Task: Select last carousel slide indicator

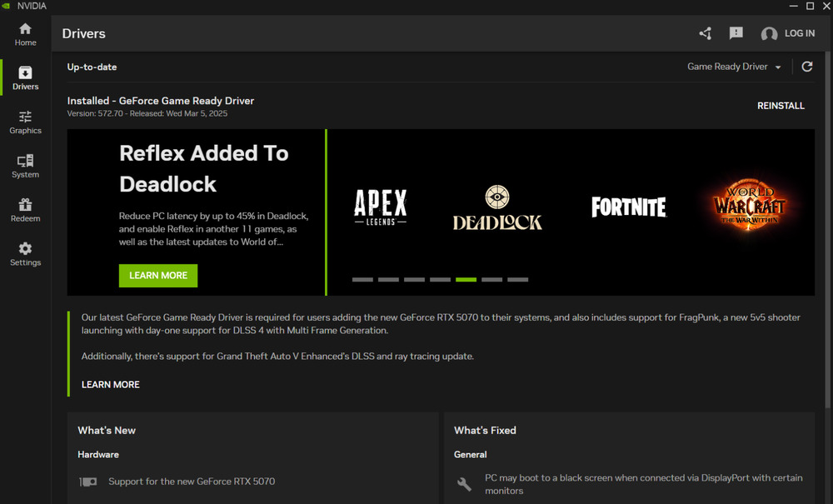Action: pyautogui.click(x=518, y=279)
